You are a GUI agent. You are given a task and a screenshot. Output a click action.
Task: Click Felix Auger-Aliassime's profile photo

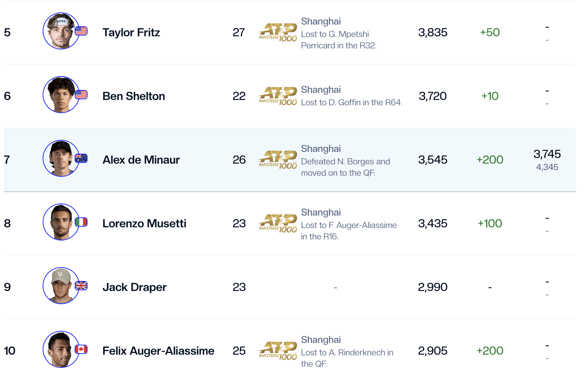click(x=61, y=350)
